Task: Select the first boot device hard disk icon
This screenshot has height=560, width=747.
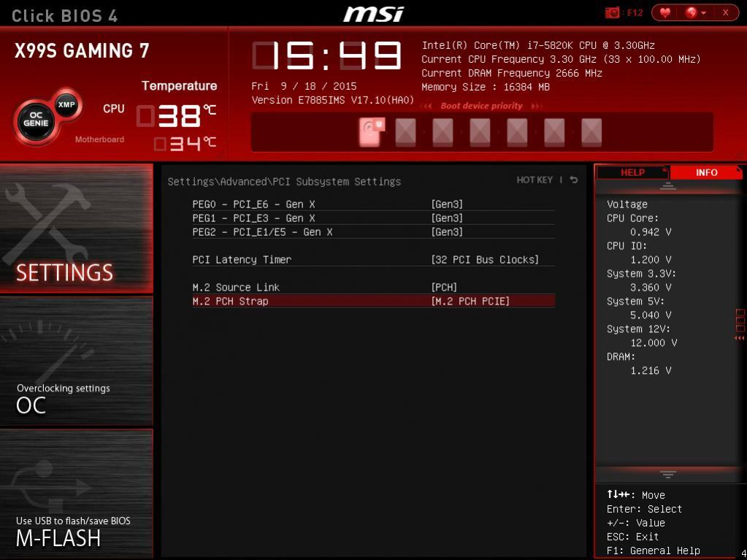Action: click(x=371, y=132)
